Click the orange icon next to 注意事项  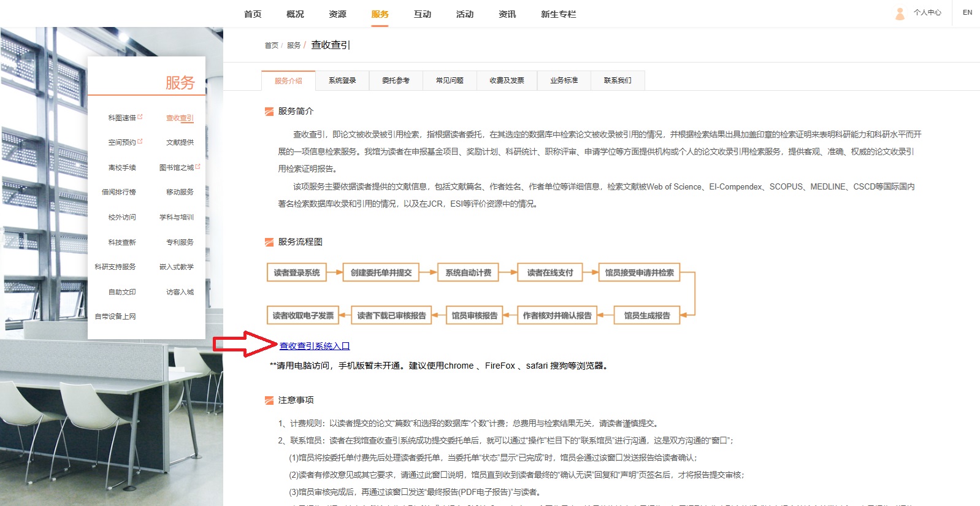pos(269,401)
